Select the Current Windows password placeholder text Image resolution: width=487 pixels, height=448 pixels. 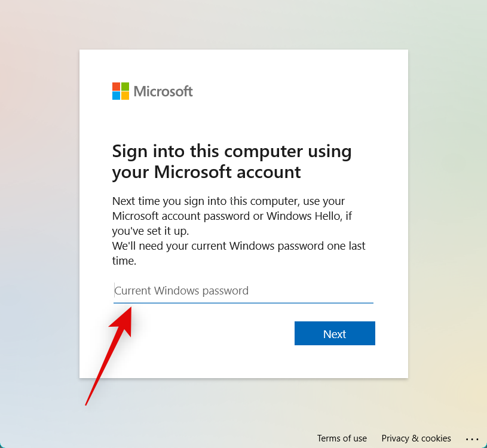(182, 290)
